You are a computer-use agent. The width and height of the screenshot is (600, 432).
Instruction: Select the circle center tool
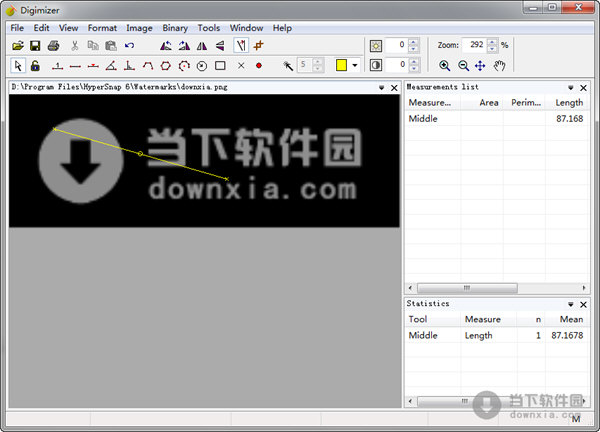(202, 66)
